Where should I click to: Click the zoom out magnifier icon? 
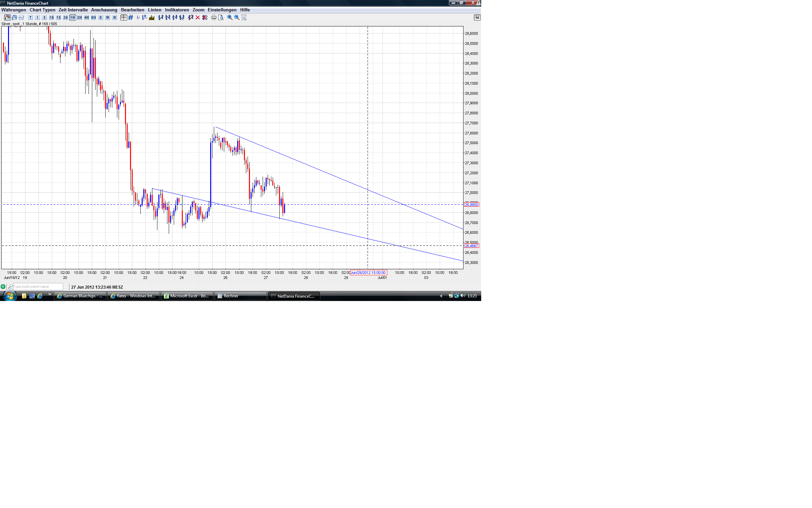pyautogui.click(x=237, y=17)
